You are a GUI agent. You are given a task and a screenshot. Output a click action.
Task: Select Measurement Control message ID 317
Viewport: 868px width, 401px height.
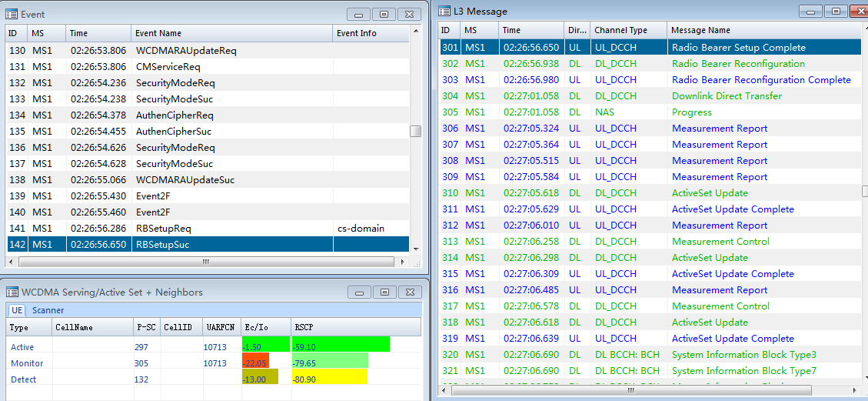650,306
